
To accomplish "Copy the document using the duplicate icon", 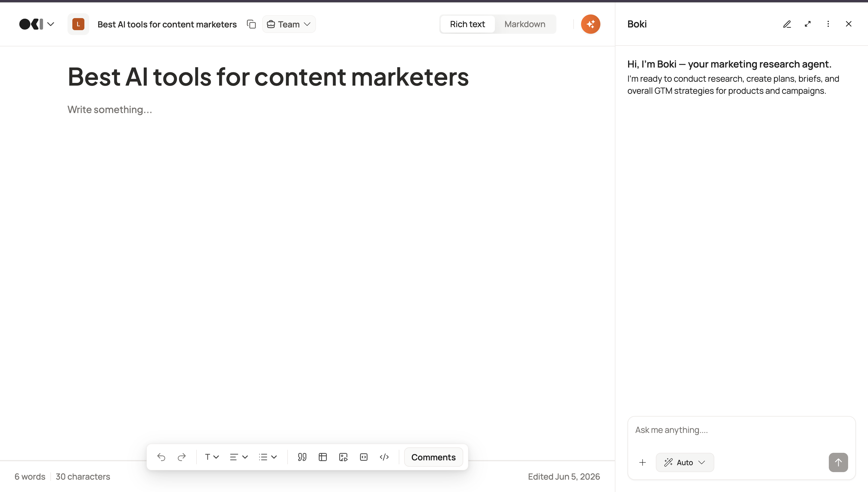I will click(251, 24).
